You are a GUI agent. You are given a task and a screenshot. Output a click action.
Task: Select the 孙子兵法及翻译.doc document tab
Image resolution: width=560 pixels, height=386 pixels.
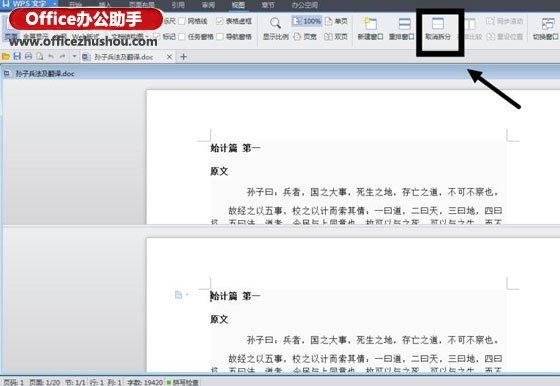[x=123, y=57]
